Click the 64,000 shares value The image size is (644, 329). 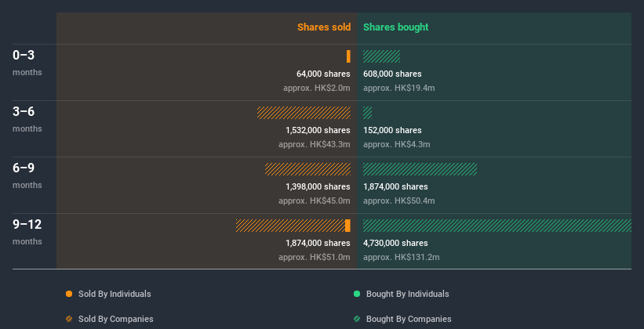coord(324,74)
